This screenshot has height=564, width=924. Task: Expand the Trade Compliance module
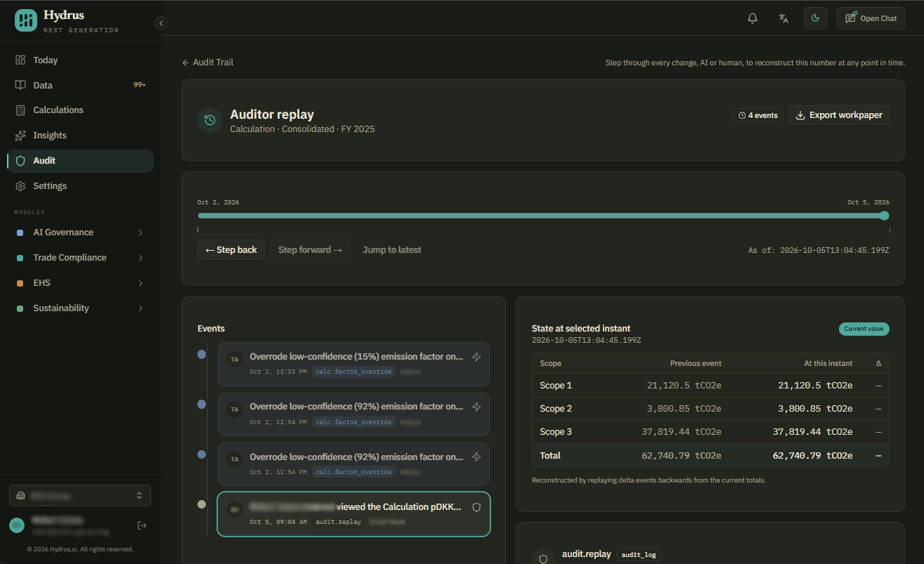tap(80, 258)
